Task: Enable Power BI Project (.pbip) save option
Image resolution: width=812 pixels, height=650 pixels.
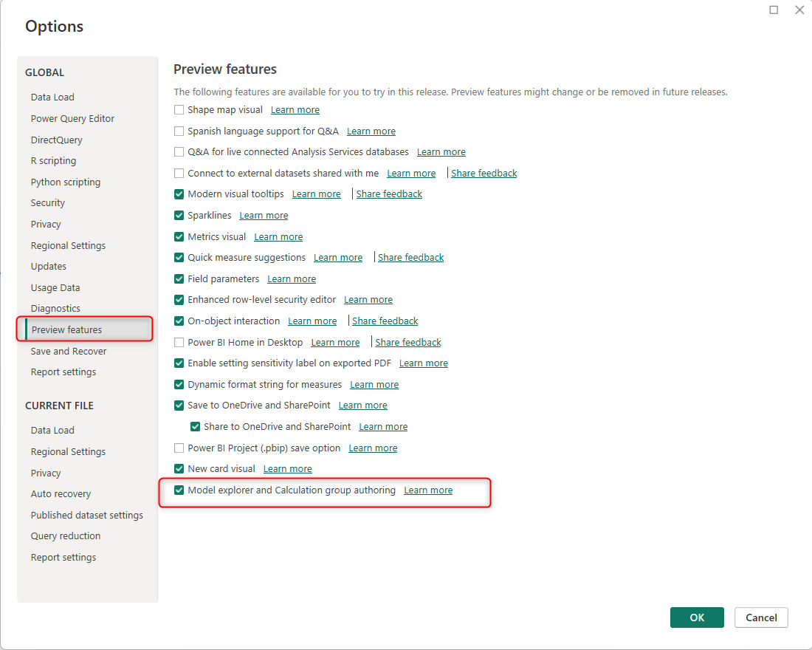Action: 179,448
